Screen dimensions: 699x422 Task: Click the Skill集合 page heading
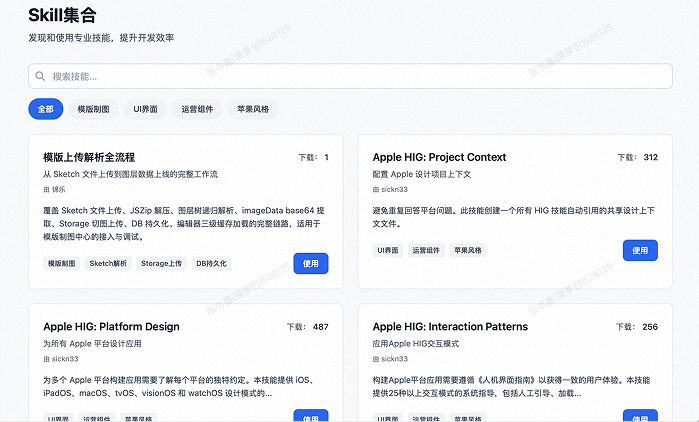point(62,15)
